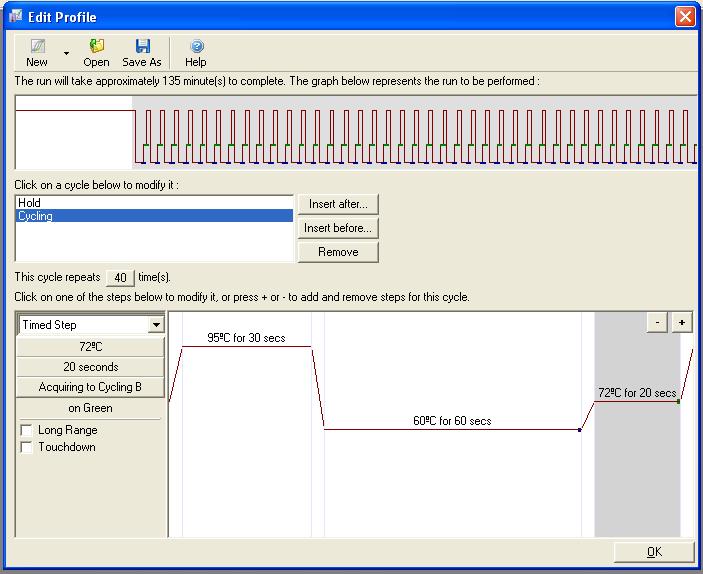Click the Edit Profile title bar icon
Image resolution: width=703 pixels, height=574 pixels.
click(x=16, y=17)
